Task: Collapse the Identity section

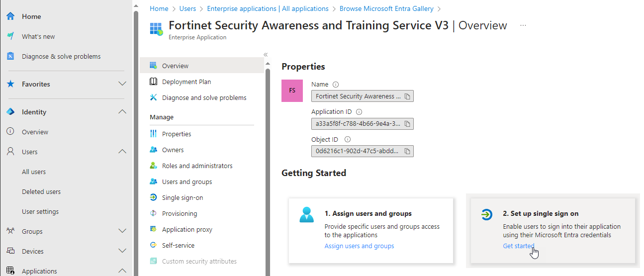Action: point(122,112)
